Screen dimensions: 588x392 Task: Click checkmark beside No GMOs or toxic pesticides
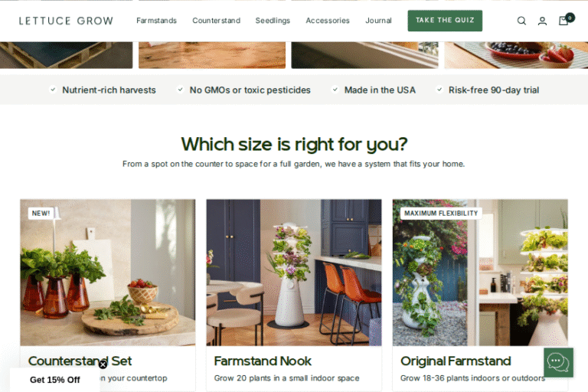click(x=181, y=90)
